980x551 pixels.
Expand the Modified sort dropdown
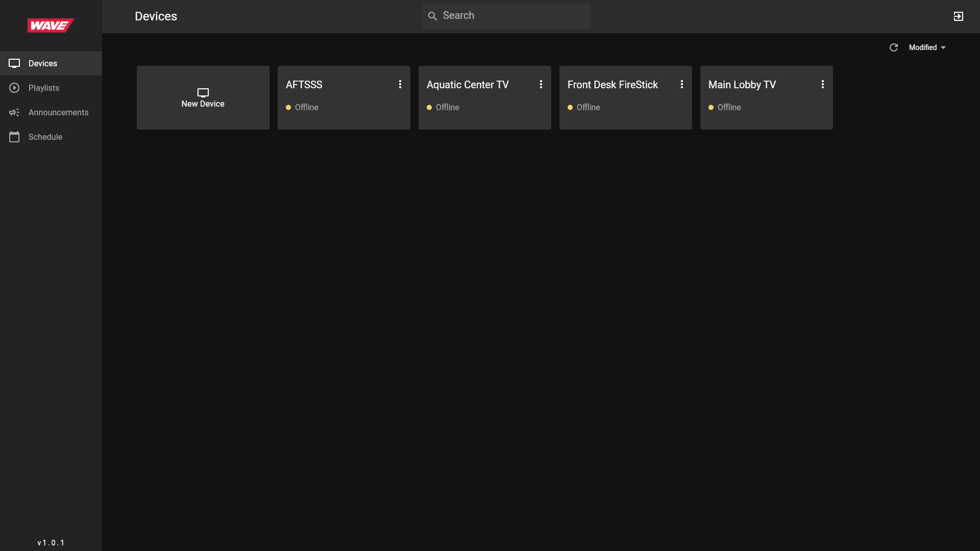point(927,47)
